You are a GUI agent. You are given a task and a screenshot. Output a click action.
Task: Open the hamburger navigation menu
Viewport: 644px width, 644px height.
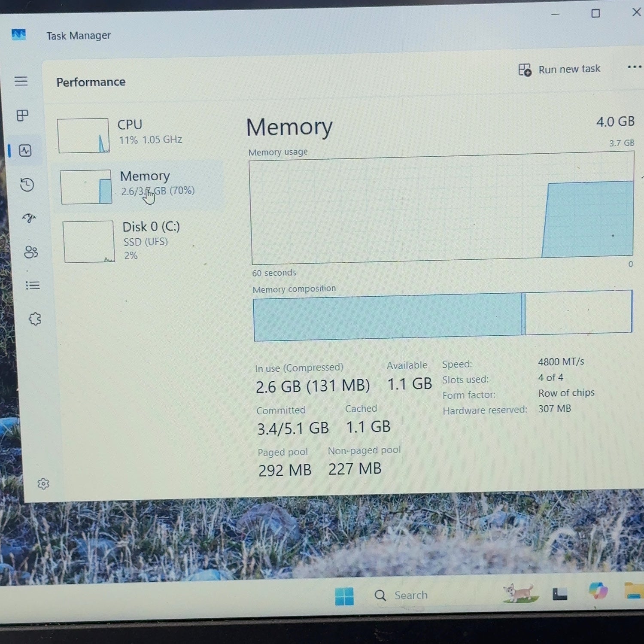(x=21, y=81)
